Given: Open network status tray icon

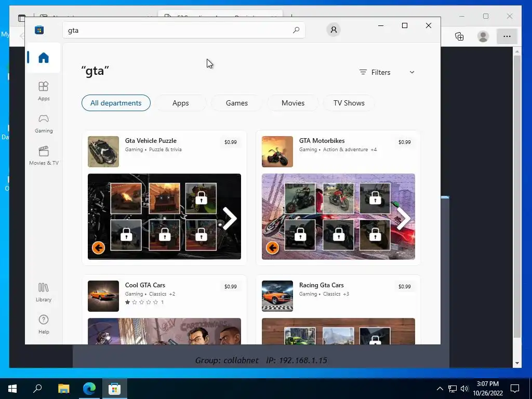Looking at the screenshot, I should tap(453, 389).
